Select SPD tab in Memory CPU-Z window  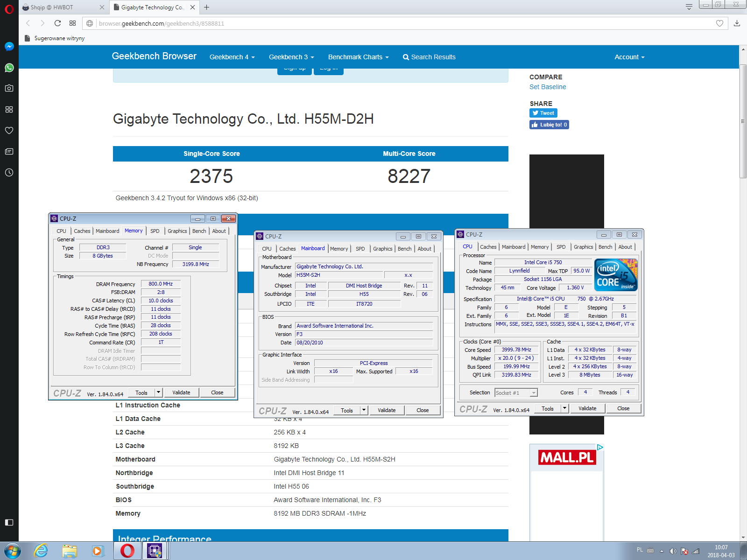(x=155, y=231)
